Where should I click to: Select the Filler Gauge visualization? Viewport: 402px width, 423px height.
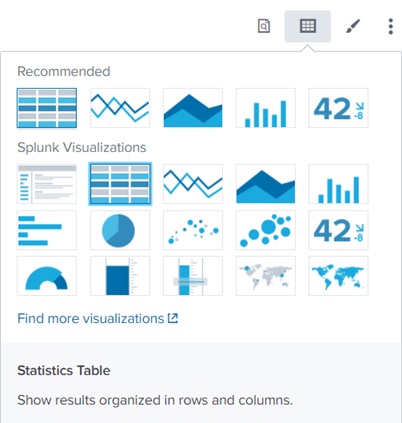(x=120, y=276)
